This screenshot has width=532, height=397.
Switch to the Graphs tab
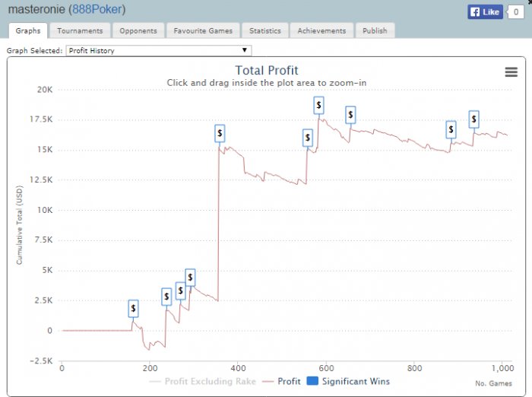(28, 30)
